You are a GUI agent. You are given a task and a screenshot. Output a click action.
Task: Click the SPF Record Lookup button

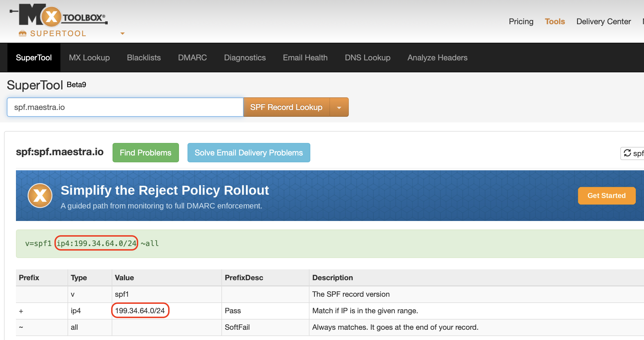point(286,107)
